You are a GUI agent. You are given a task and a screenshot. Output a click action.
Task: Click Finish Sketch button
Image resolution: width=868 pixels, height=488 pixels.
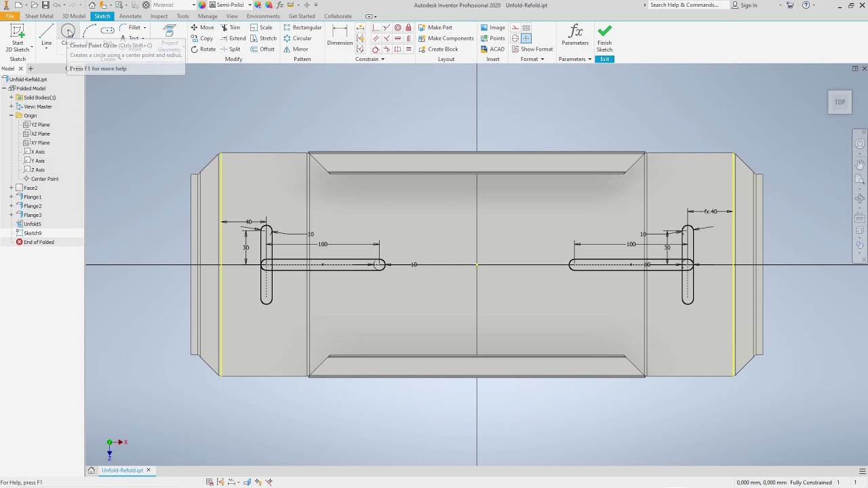coord(604,37)
